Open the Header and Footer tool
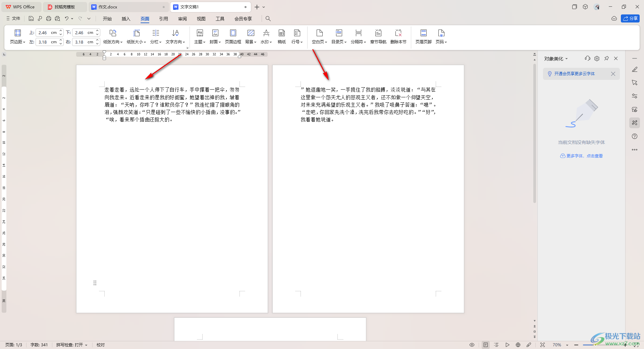644x349 pixels. tap(424, 37)
